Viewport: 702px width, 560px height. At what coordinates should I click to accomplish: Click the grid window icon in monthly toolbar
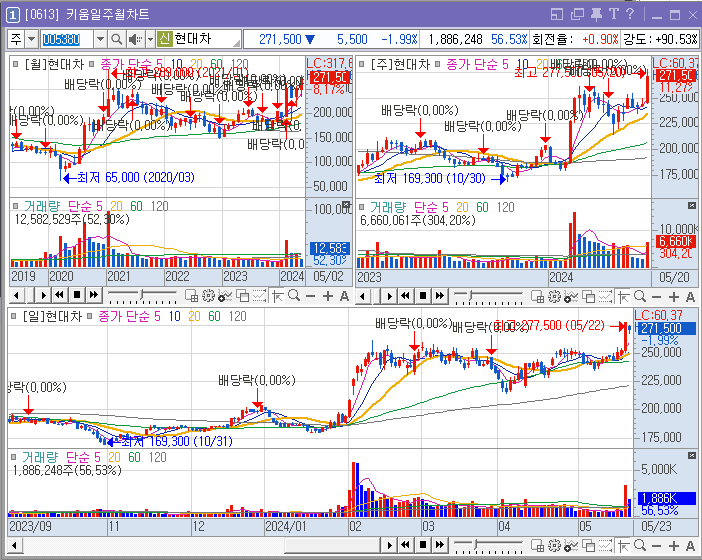click(x=192, y=296)
